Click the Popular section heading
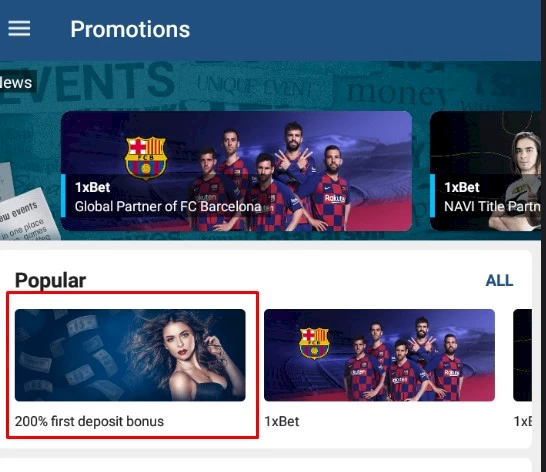The height and width of the screenshot is (472, 546). click(x=50, y=280)
